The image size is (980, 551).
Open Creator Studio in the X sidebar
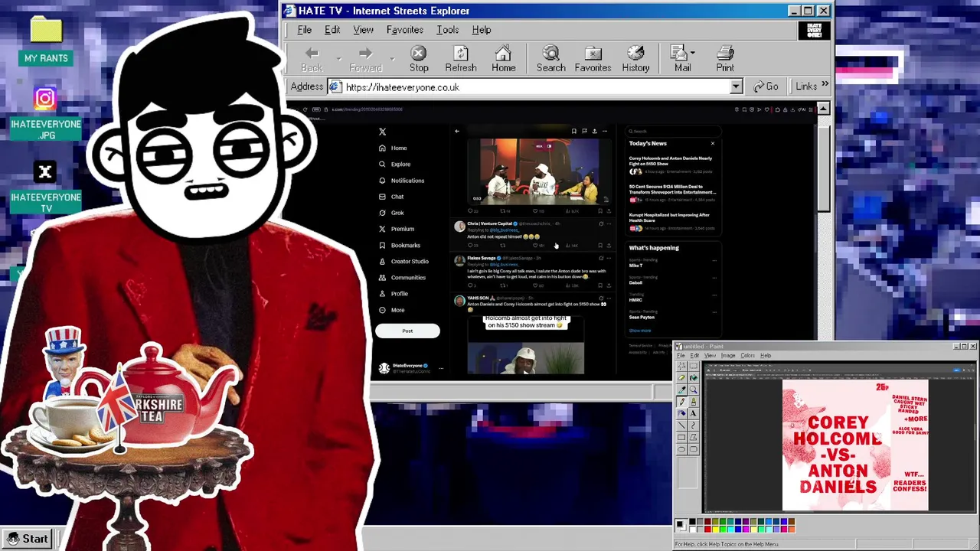tap(403, 261)
